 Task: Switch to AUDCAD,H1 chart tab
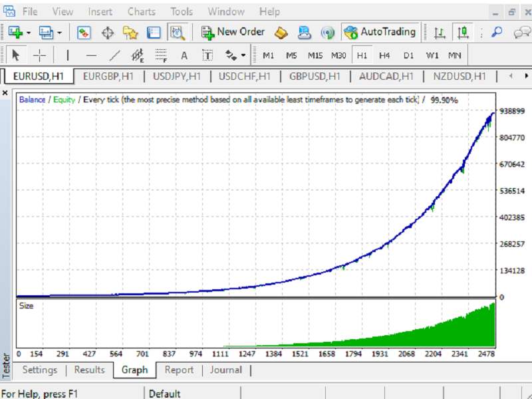point(386,76)
